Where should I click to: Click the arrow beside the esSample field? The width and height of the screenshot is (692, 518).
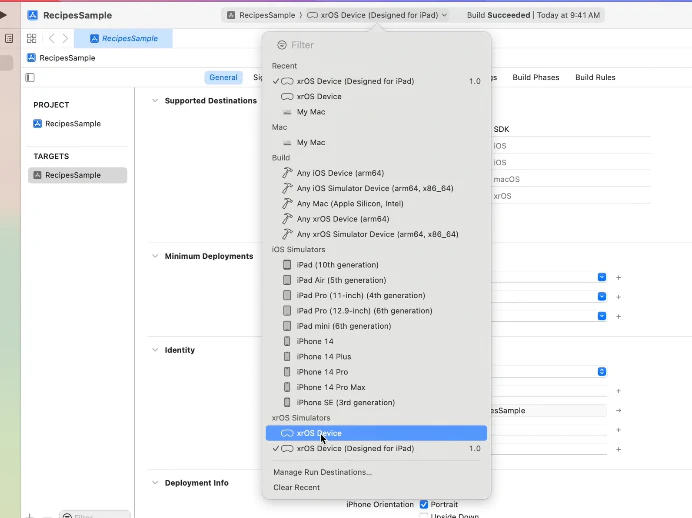coord(618,410)
